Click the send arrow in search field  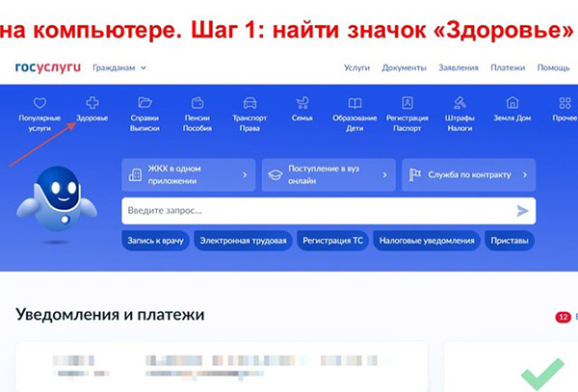click(x=522, y=211)
